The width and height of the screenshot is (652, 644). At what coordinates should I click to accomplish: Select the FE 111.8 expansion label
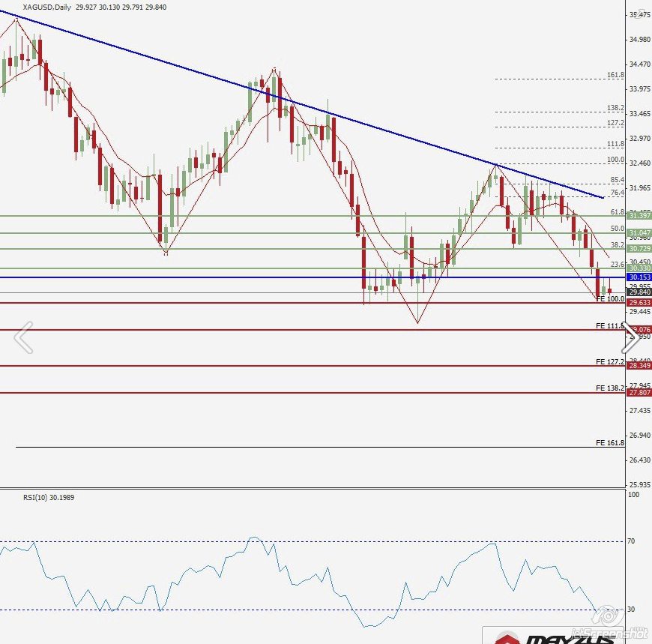click(610, 325)
